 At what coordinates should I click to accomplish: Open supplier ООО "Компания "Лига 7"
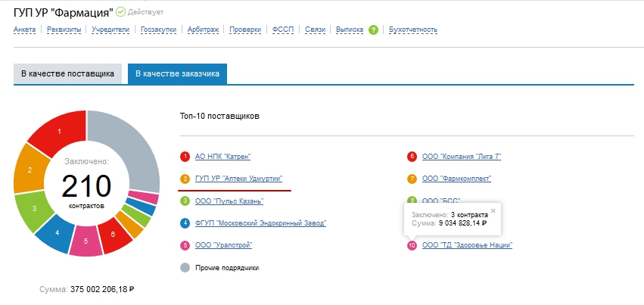pos(462,157)
